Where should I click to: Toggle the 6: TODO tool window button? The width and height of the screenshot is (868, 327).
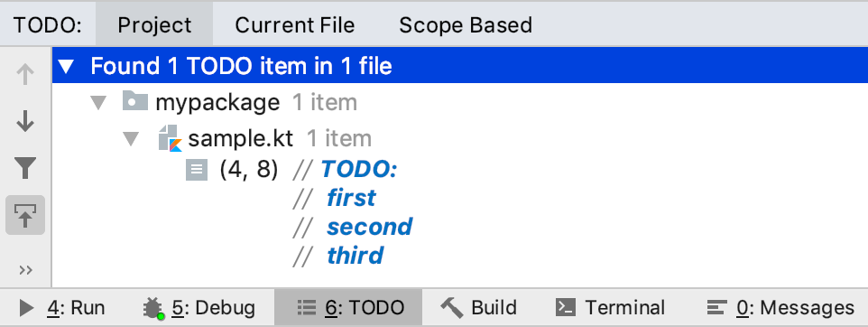tap(349, 308)
